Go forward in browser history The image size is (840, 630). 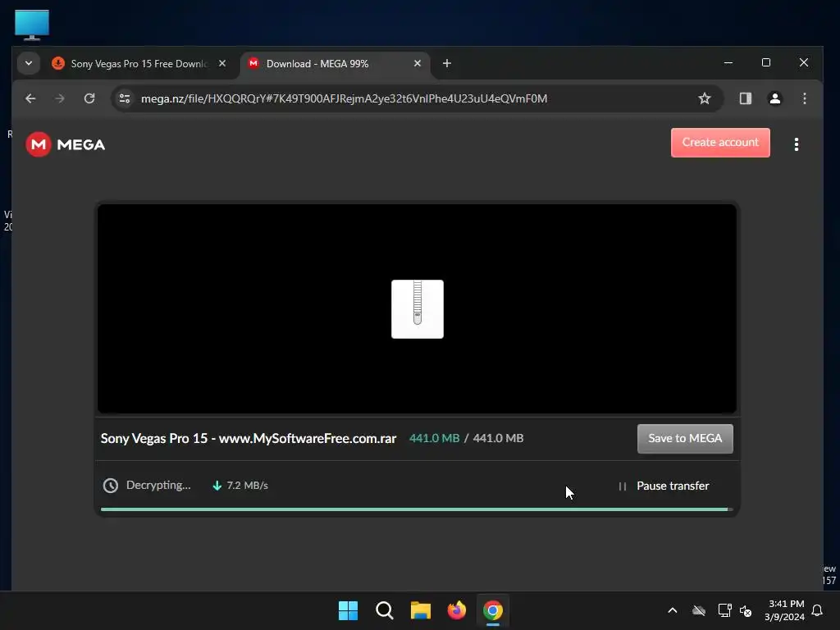coord(59,98)
